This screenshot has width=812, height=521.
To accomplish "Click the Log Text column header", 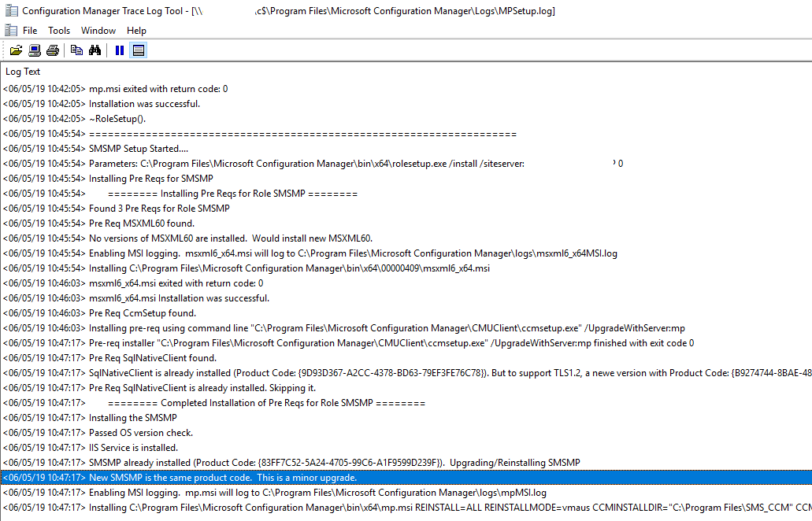I will tap(24, 72).
